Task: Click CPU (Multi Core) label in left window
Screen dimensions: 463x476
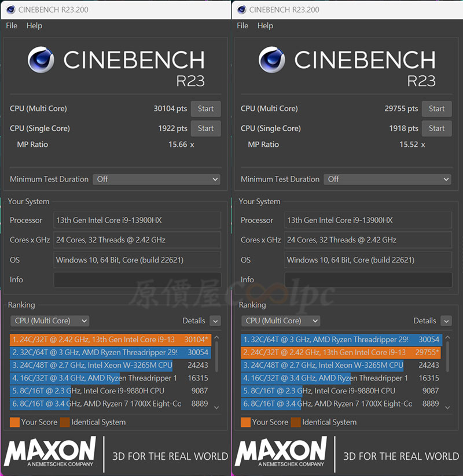Action: click(x=38, y=109)
